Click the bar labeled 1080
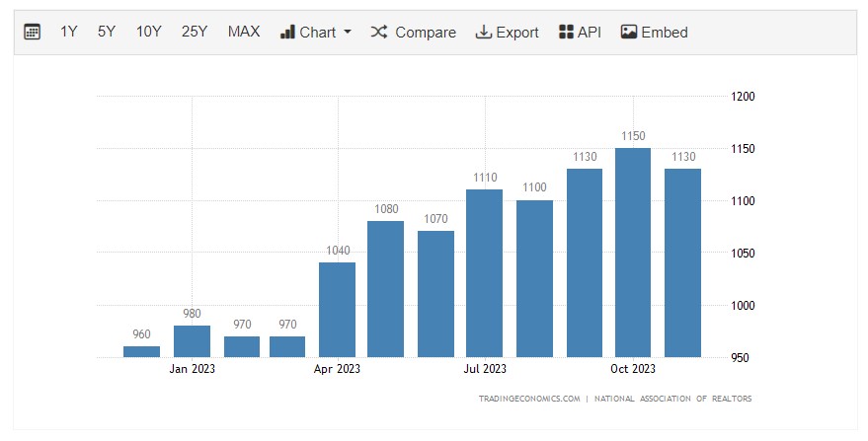868x441 pixels. point(386,288)
